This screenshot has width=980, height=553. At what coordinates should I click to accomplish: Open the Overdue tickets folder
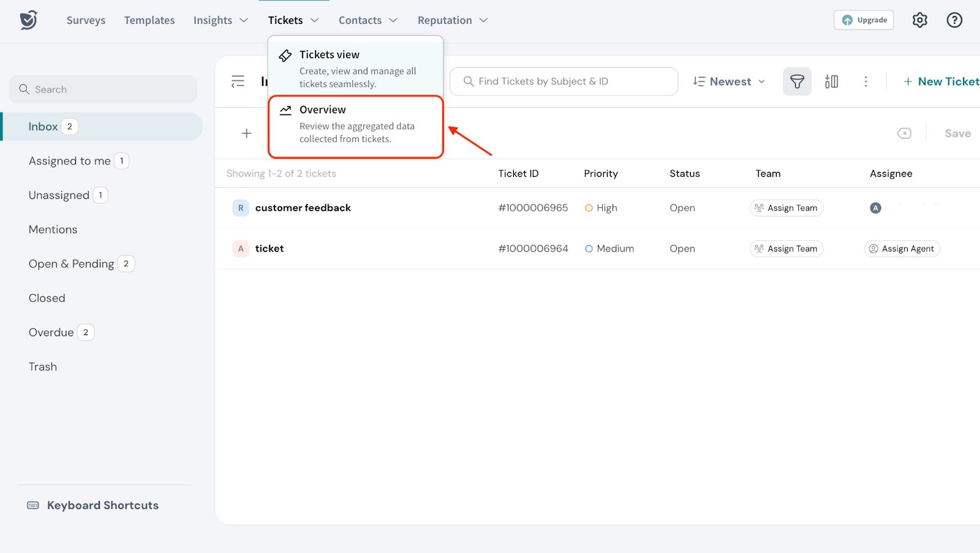pos(51,333)
